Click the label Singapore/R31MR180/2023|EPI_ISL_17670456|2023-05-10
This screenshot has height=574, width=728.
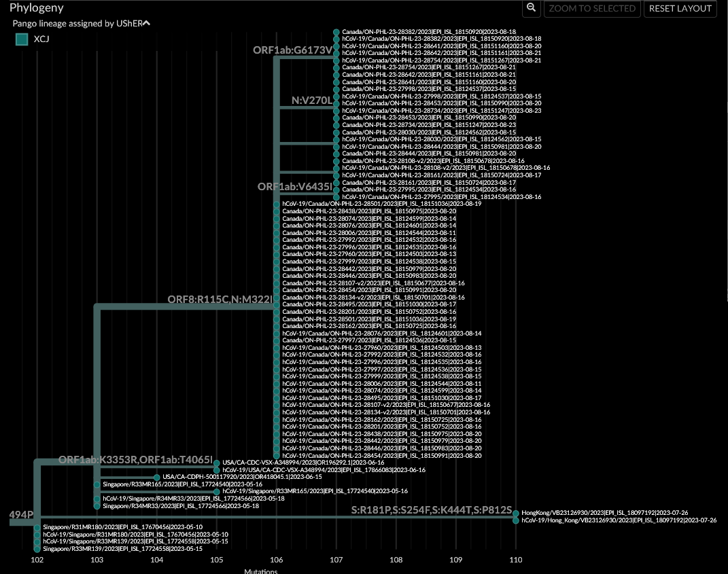[x=122, y=528]
